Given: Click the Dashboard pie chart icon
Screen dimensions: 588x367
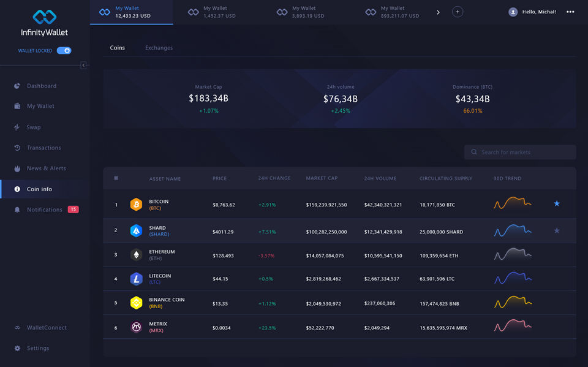Looking at the screenshot, I should [17, 86].
